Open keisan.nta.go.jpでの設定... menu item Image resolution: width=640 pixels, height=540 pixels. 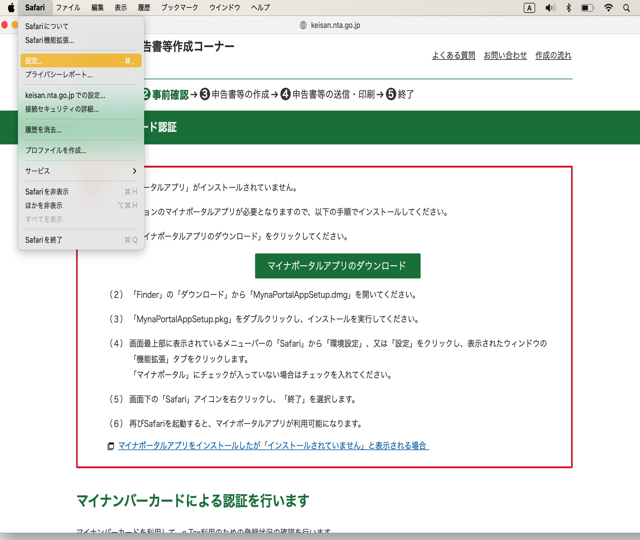tap(65, 96)
